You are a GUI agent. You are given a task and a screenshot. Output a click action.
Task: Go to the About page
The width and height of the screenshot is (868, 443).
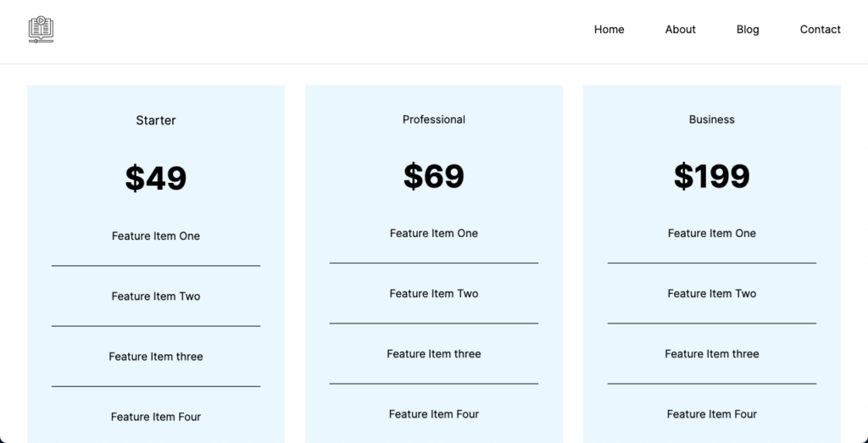coord(680,30)
